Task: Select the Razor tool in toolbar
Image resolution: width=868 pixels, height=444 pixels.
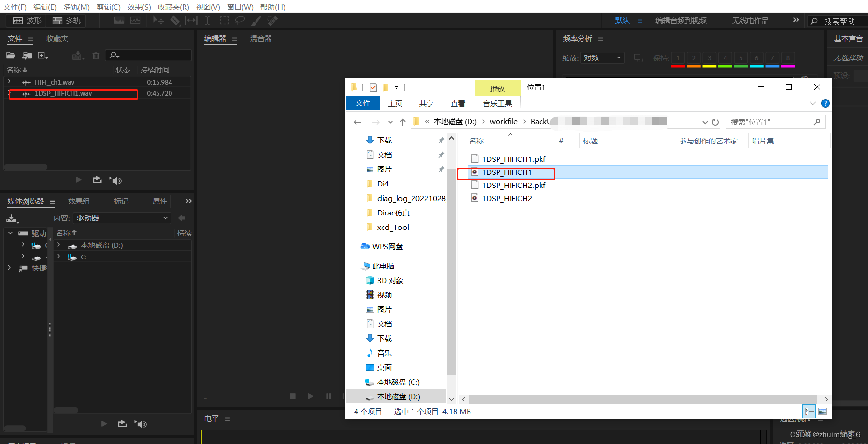Action: (175, 21)
